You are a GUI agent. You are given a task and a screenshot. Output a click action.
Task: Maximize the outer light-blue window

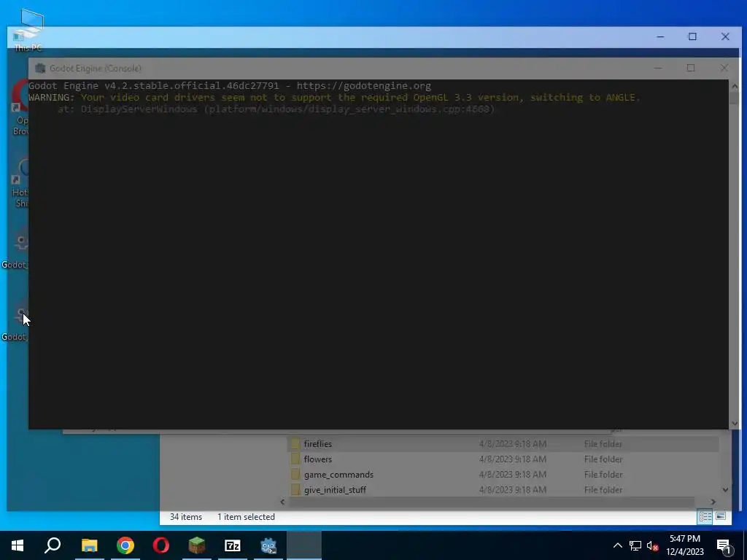pyautogui.click(x=693, y=36)
